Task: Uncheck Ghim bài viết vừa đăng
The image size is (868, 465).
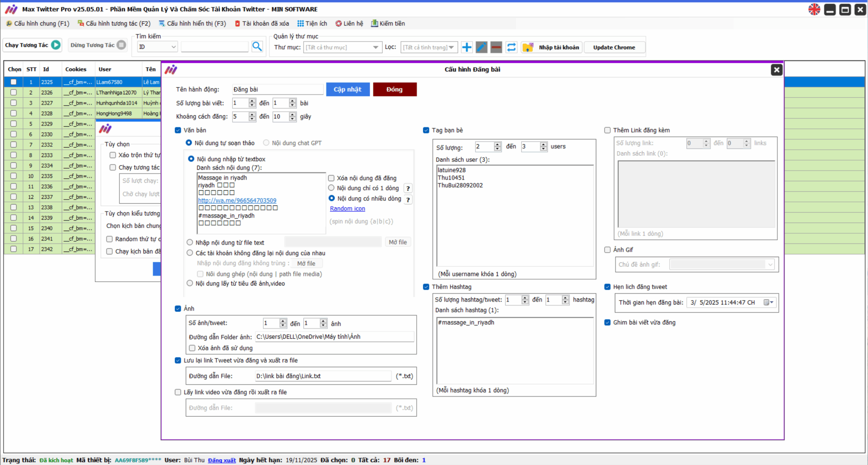Action: [x=607, y=322]
